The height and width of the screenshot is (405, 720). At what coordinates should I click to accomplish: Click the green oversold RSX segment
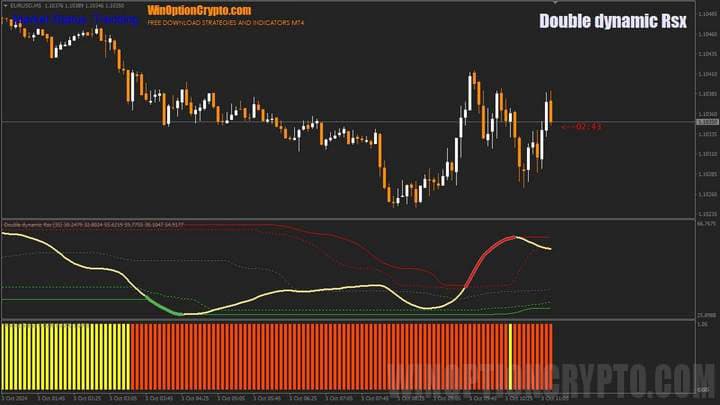[164, 309]
